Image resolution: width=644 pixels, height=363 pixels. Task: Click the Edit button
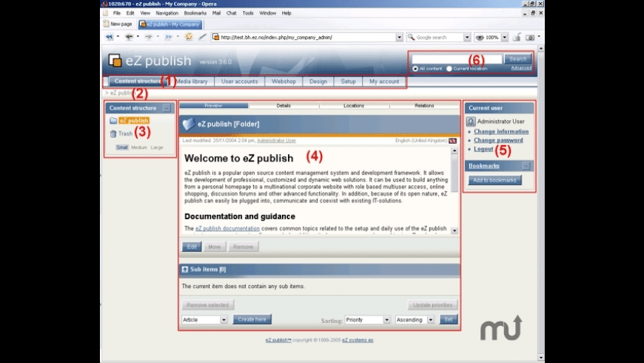click(x=192, y=247)
